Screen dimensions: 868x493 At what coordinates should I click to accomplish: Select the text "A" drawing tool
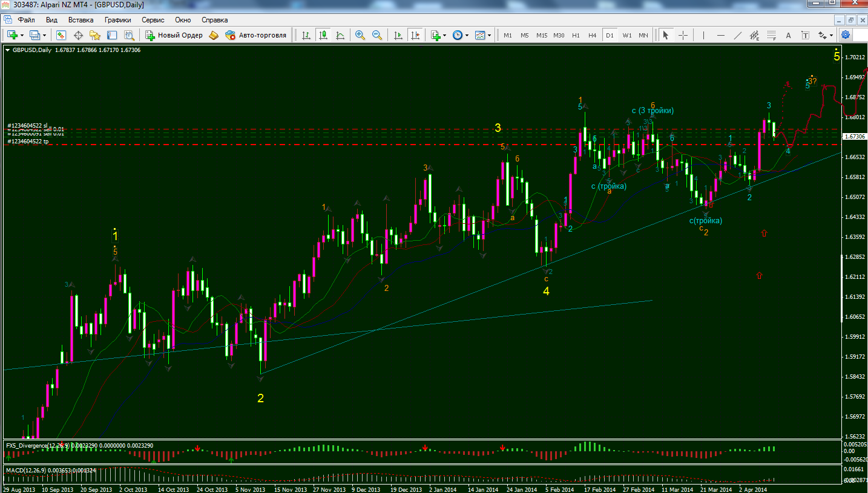tap(788, 35)
